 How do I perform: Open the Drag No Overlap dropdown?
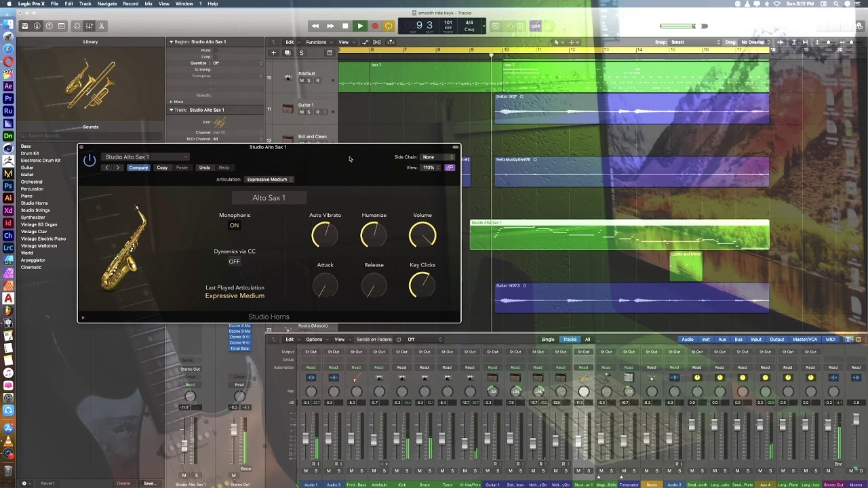755,42
